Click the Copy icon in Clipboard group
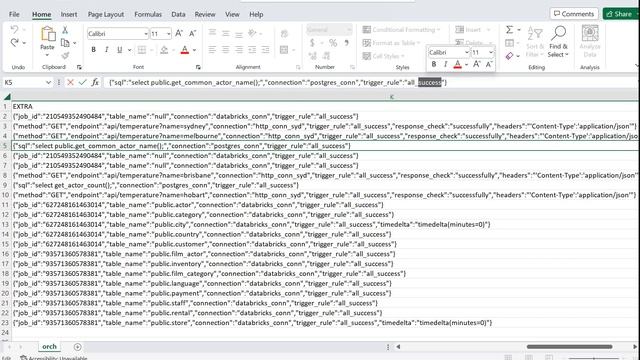 coord(65,42)
